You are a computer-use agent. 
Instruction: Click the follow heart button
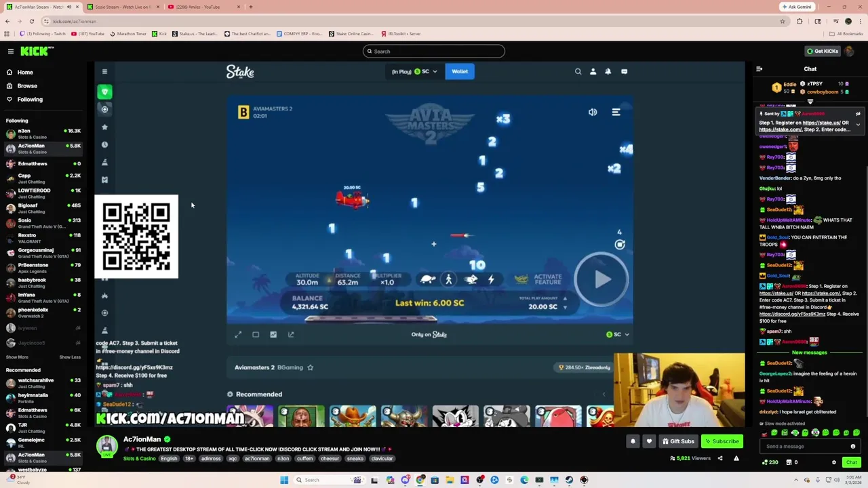click(x=649, y=441)
